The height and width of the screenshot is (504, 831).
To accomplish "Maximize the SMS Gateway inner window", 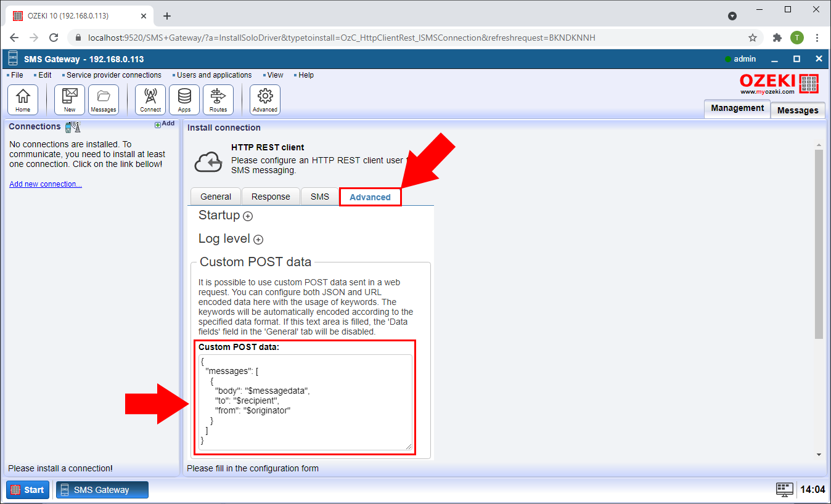I will (796, 59).
